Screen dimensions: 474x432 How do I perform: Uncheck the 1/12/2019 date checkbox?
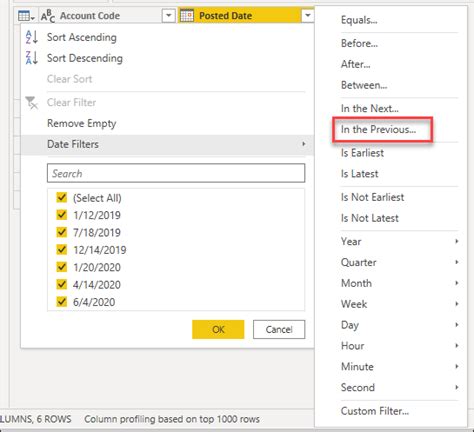coord(62,215)
